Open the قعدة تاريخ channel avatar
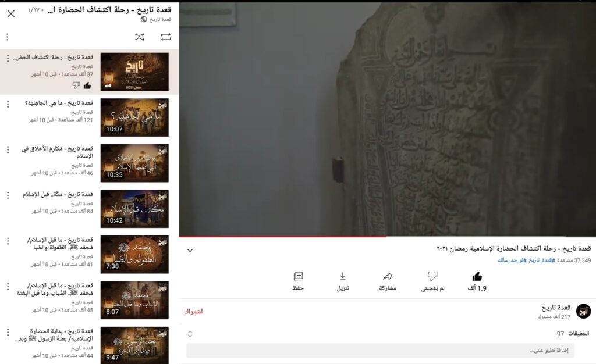This screenshot has width=596, height=364. 583,311
